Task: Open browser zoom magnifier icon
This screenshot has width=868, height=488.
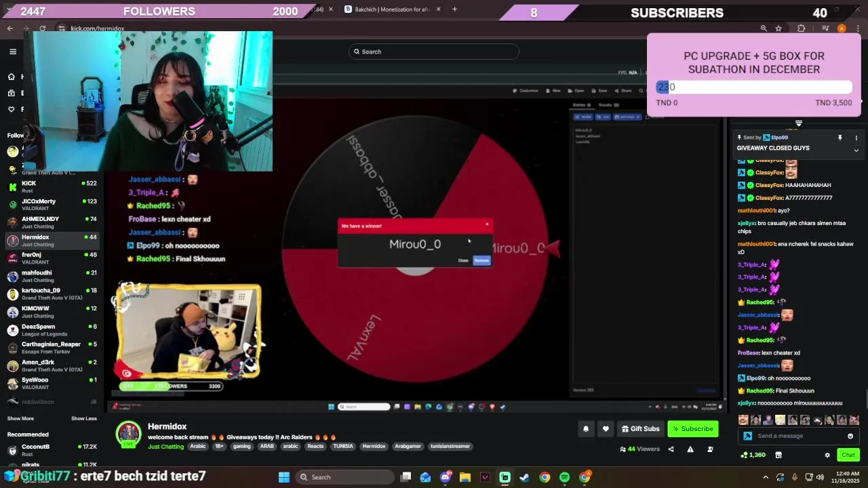Action: 764,28
